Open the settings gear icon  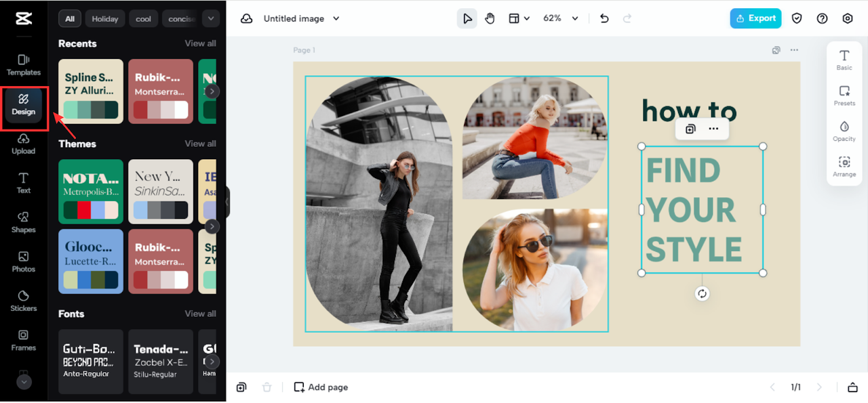pyautogui.click(x=848, y=18)
